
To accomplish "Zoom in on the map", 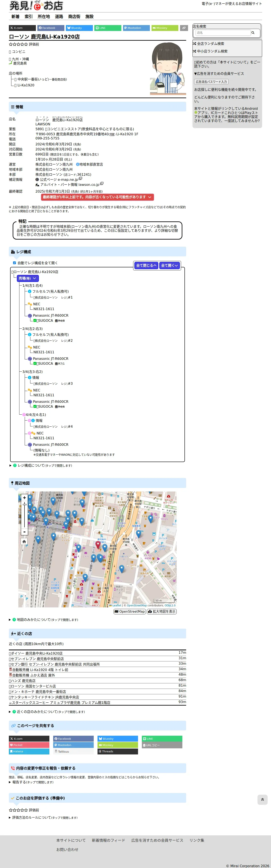I will [24, 498].
